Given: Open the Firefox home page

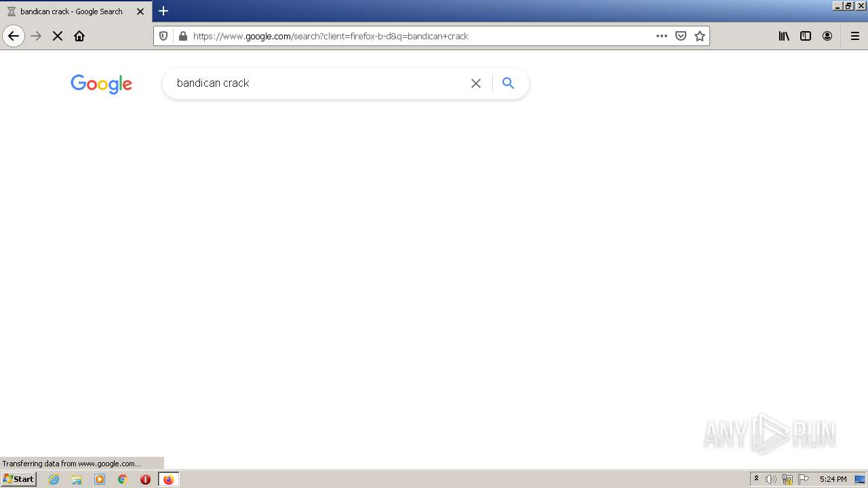Looking at the screenshot, I should pyautogui.click(x=79, y=36).
